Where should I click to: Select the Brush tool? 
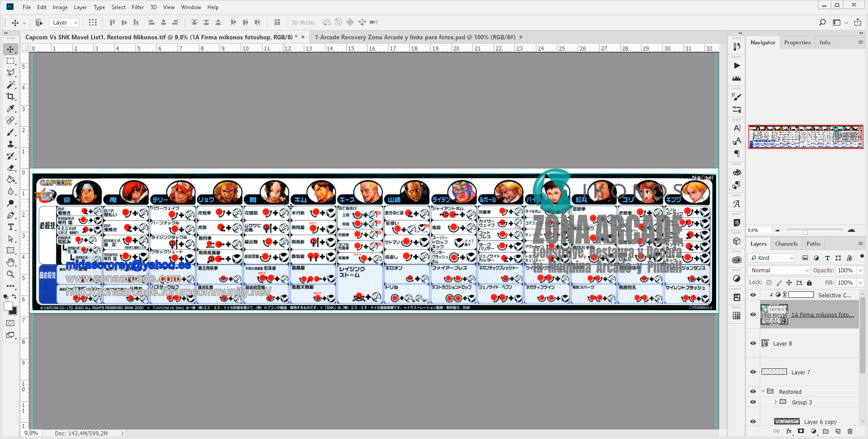(10, 132)
